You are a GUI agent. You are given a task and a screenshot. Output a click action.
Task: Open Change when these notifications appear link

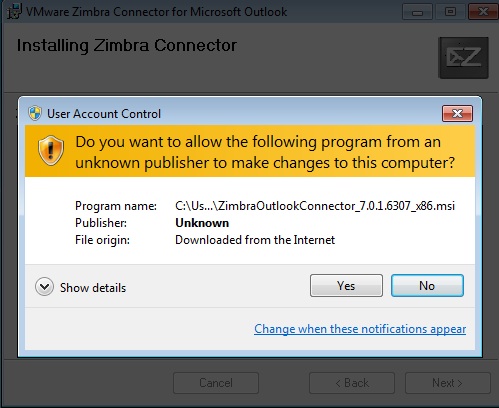point(360,329)
